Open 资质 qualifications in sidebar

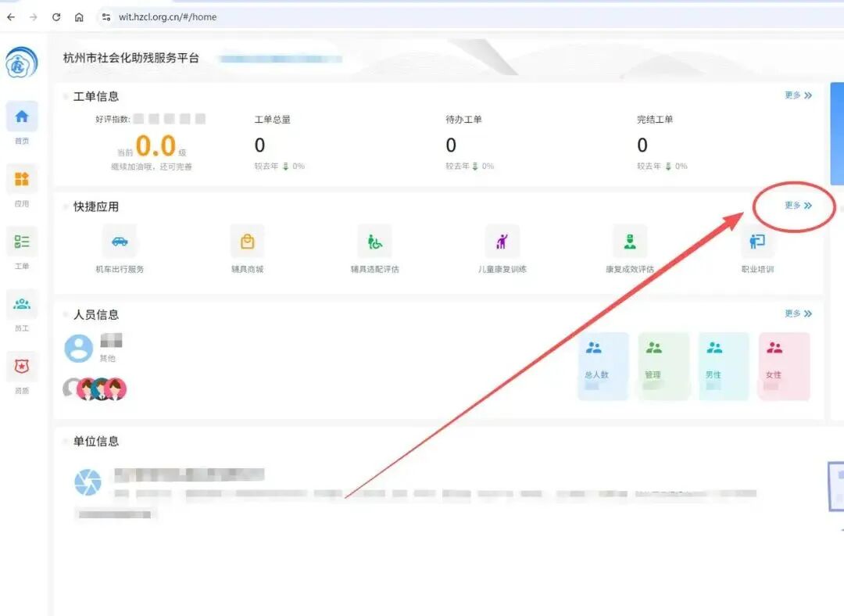tap(22, 373)
